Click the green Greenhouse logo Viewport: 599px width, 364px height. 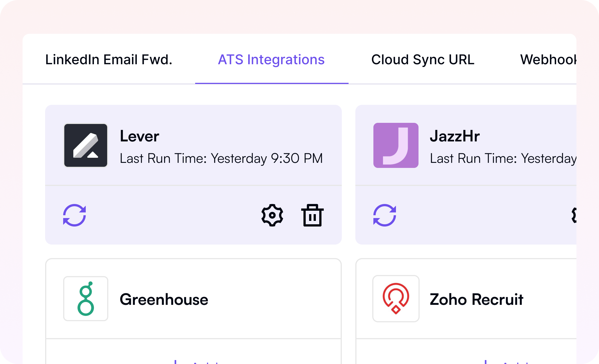(x=86, y=299)
